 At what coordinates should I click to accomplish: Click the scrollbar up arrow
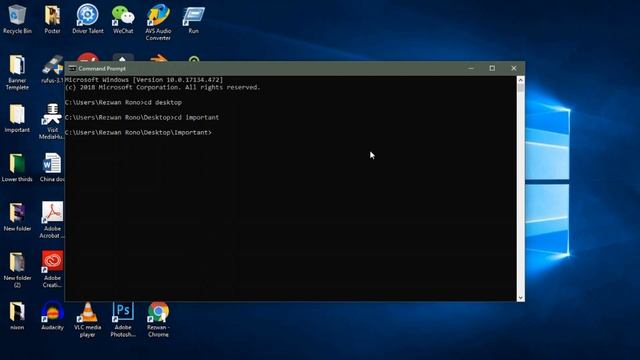click(x=520, y=80)
